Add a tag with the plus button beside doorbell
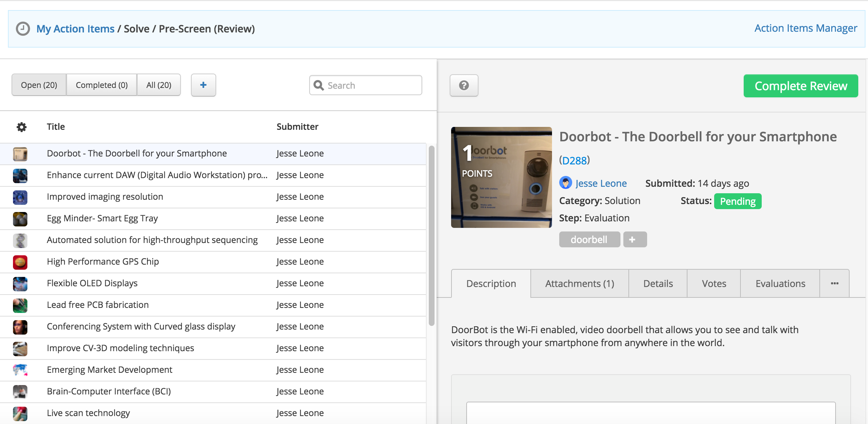 (x=635, y=239)
